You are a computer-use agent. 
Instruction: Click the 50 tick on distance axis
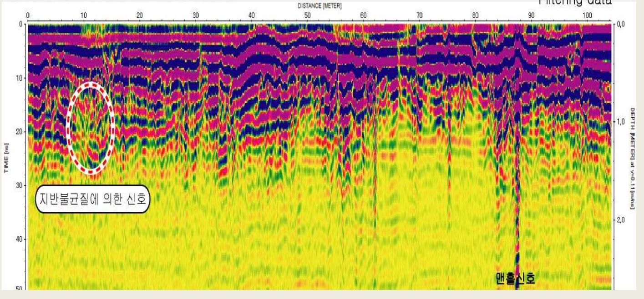[x=308, y=15]
